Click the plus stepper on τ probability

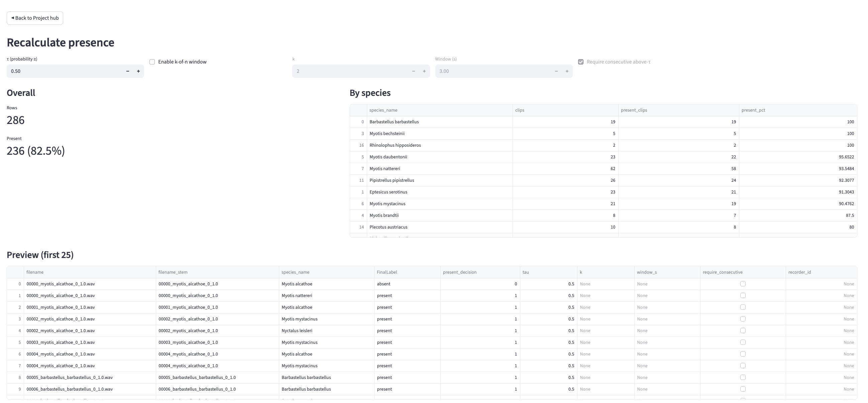point(138,71)
